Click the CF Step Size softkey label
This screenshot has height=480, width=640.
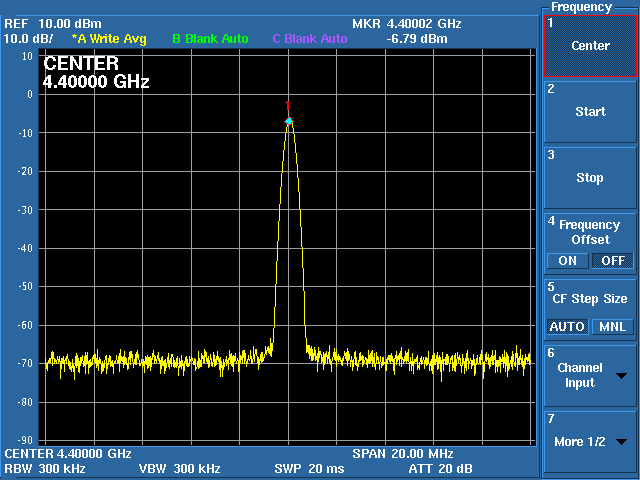[589, 299]
